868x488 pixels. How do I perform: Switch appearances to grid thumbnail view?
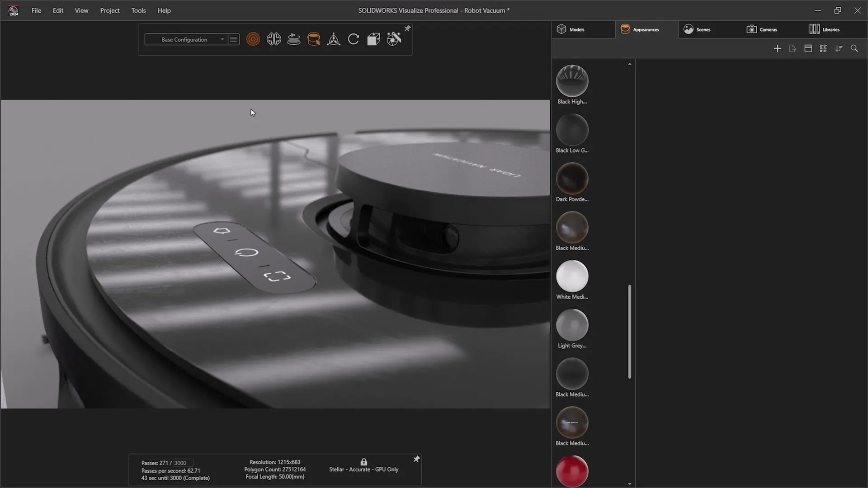tap(823, 48)
